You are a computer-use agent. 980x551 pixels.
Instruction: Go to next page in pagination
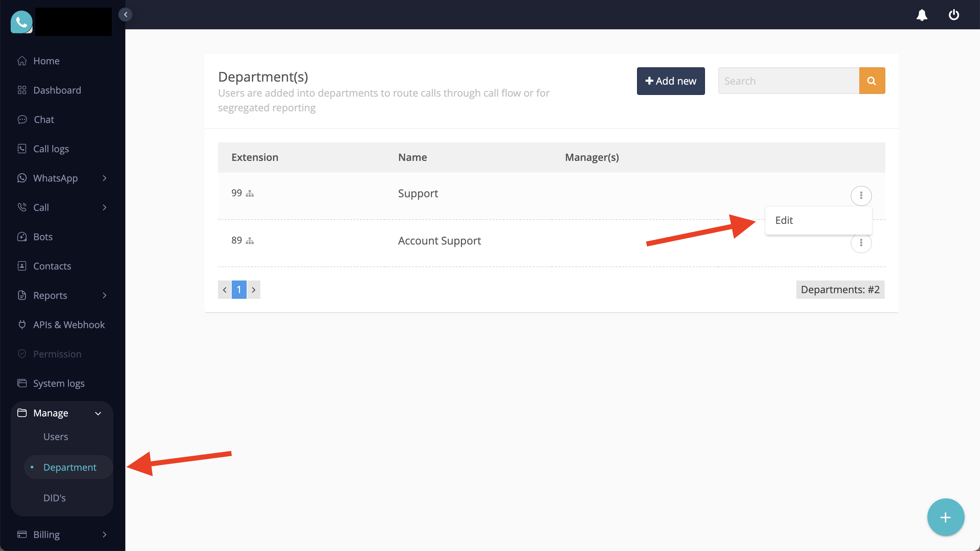coord(253,290)
